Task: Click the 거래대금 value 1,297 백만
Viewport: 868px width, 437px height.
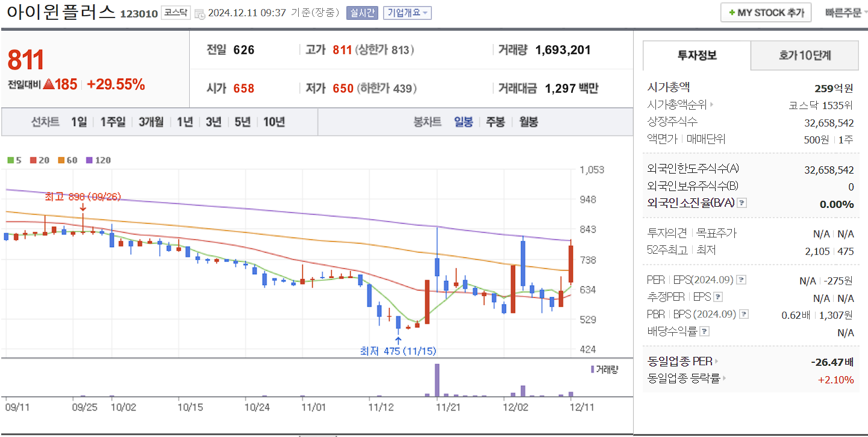Action: pyautogui.click(x=572, y=89)
